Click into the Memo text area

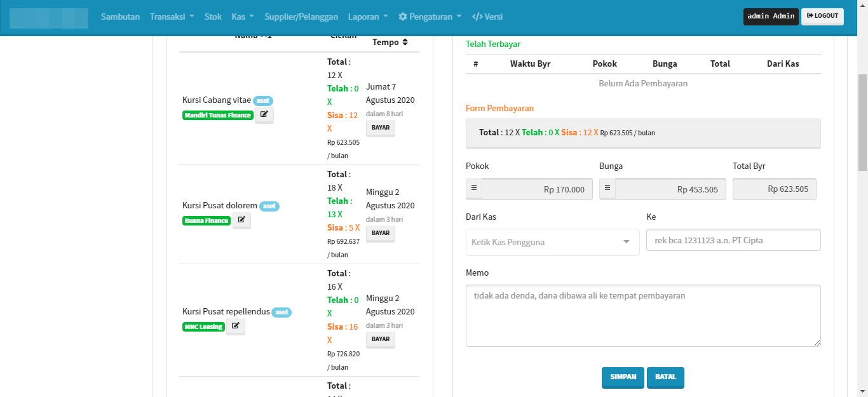[642, 316]
